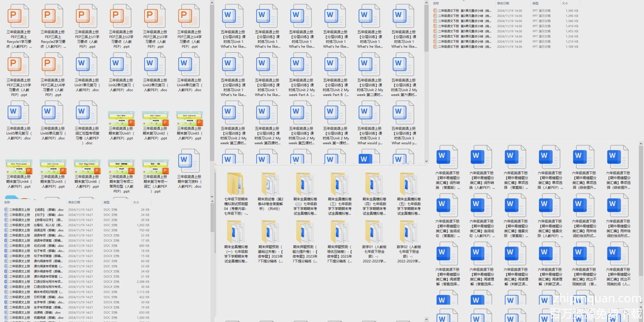Viewport: 644px width, 322px height.
Task: Open the 期末押题预测（基础过关卷）folder
Action: pyautogui.click(x=270, y=232)
